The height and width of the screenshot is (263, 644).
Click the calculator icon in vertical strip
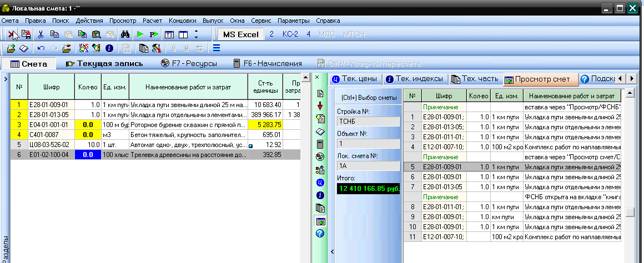click(x=320, y=144)
